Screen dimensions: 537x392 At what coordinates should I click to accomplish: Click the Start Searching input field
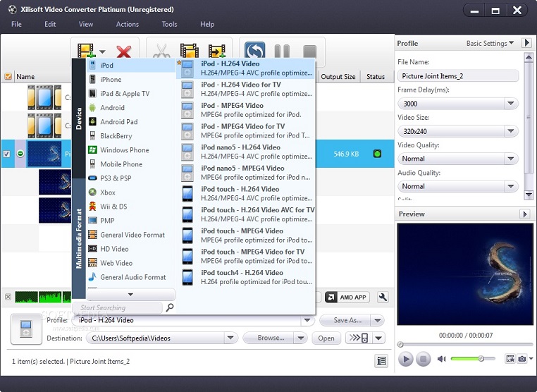click(x=118, y=308)
